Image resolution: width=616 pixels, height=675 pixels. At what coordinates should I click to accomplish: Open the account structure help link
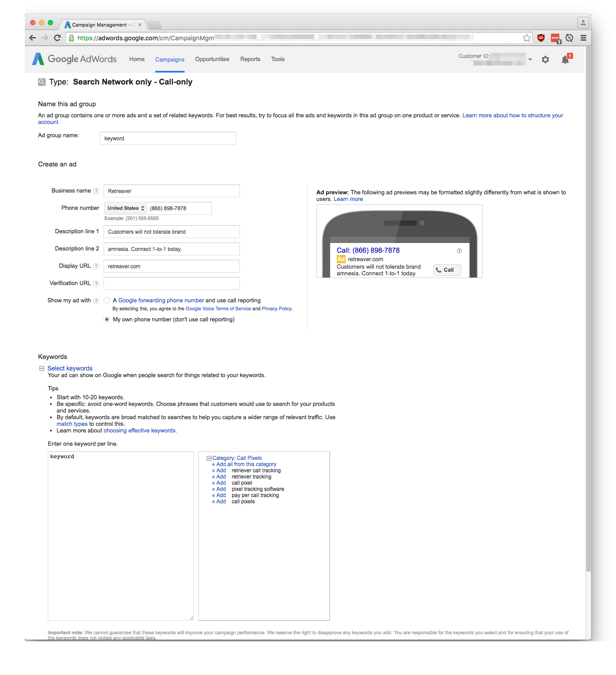click(300, 119)
